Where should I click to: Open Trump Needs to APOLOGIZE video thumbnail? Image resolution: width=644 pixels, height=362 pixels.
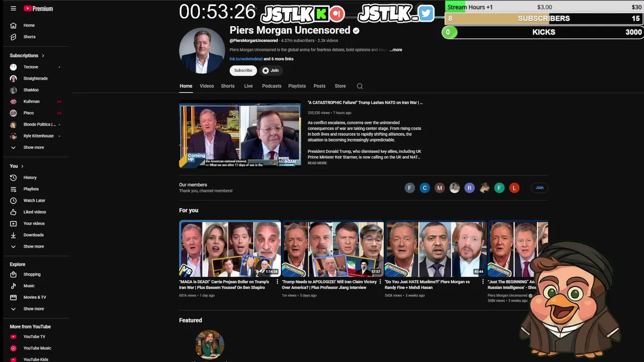click(333, 249)
